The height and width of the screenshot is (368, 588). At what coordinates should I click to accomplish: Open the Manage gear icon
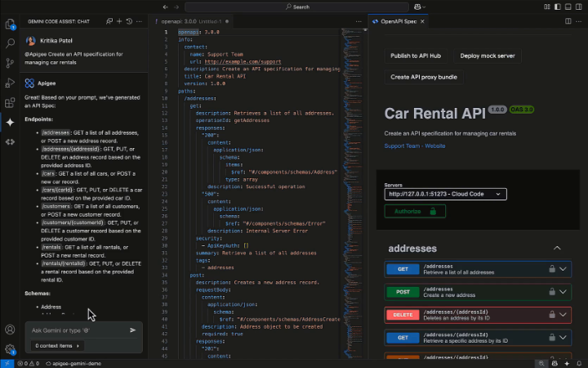pyautogui.click(x=10, y=349)
